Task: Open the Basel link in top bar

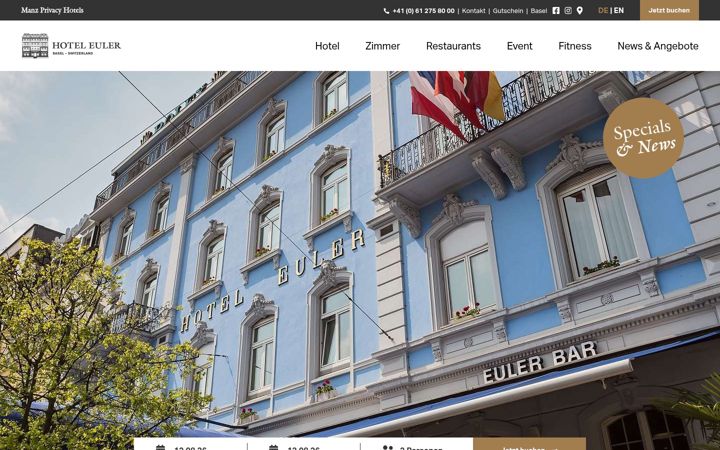Action: pos(539,11)
